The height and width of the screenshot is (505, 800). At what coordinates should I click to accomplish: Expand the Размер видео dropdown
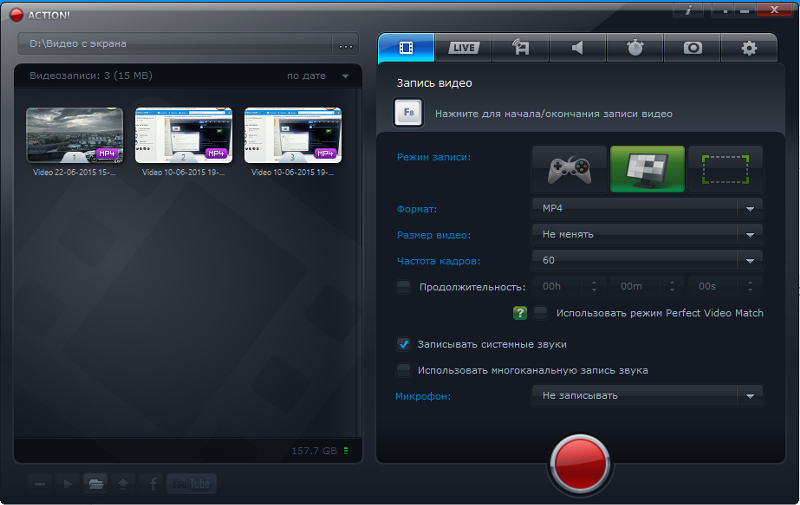(647, 234)
